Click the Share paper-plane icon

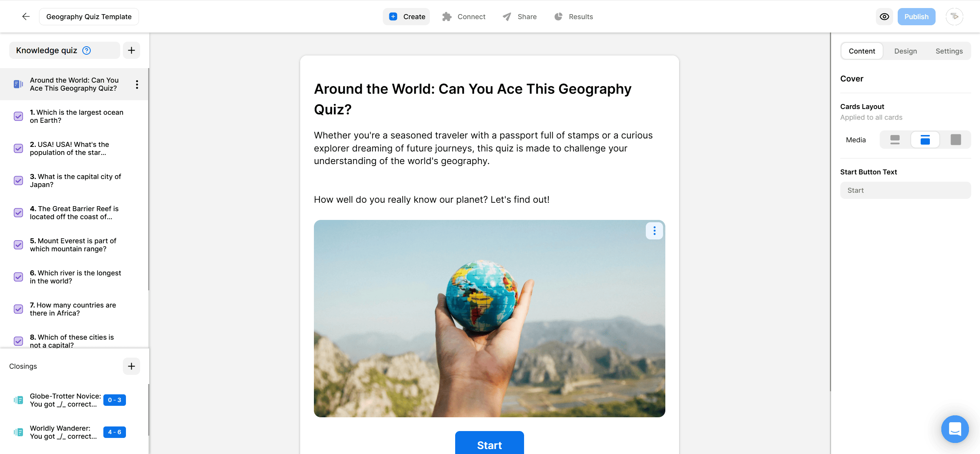tap(506, 16)
